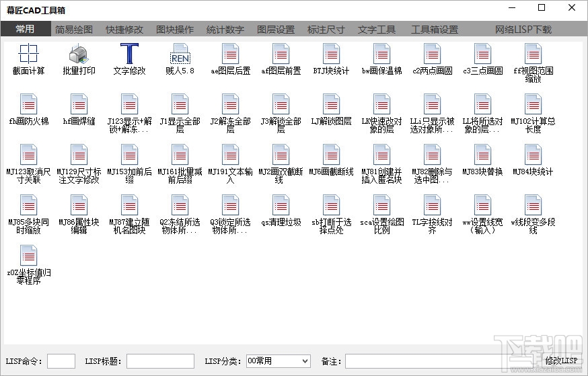588x376 pixels.
Task: Run the hf画焊缝 script icon
Action: pyautogui.click(x=79, y=104)
